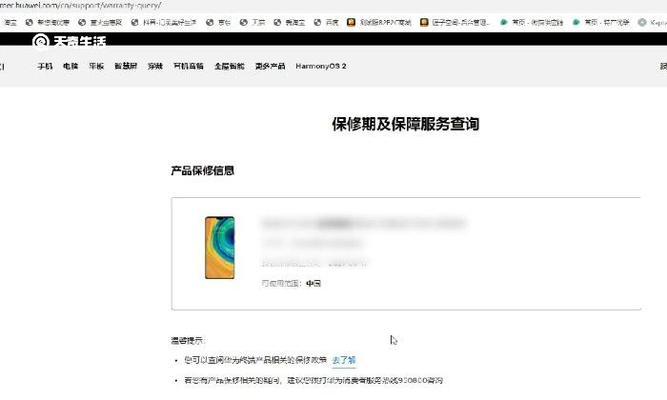The width and height of the screenshot is (667, 400).
Task: Select the 温馨提示 label
Action: tap(188, 340)
